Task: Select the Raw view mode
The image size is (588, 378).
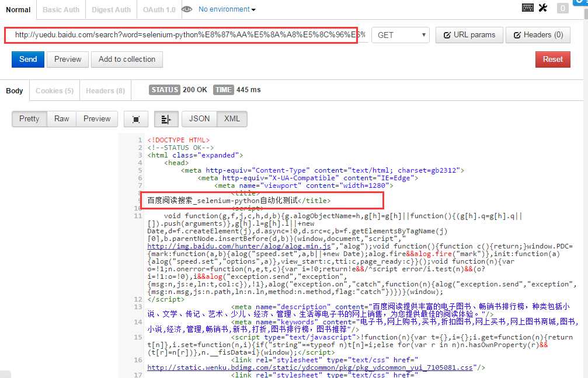Action: click(61, 119)
